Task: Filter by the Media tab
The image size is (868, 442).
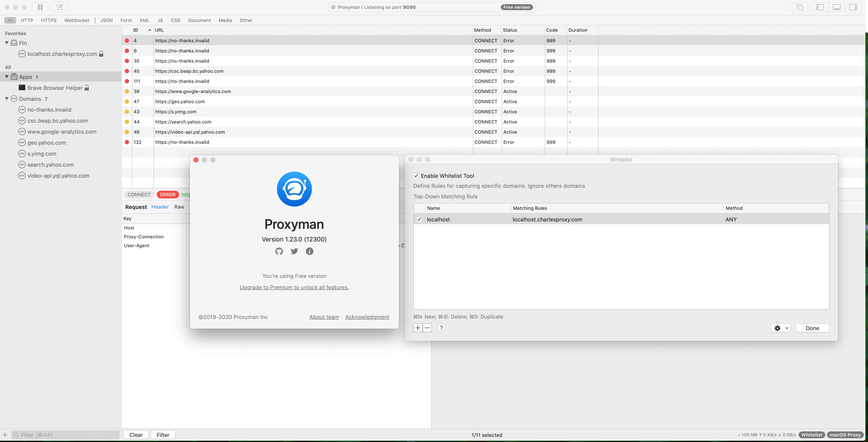Action: point(225,20)
